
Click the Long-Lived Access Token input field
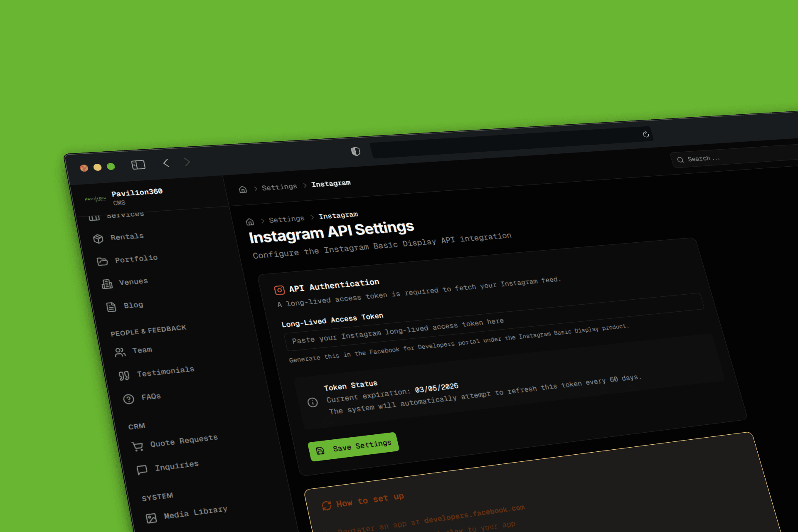tap(495, 323)
